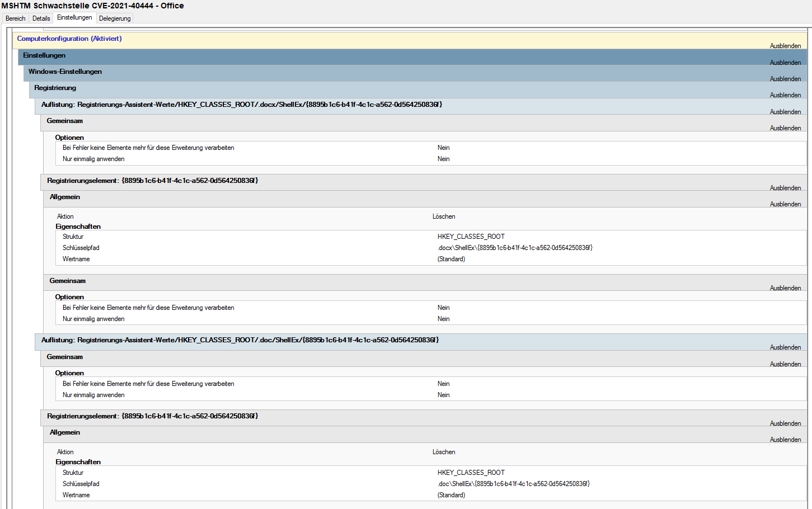
Task: Collapse the Gemeinsam block under .doc Auflistung
Action: 785,364
